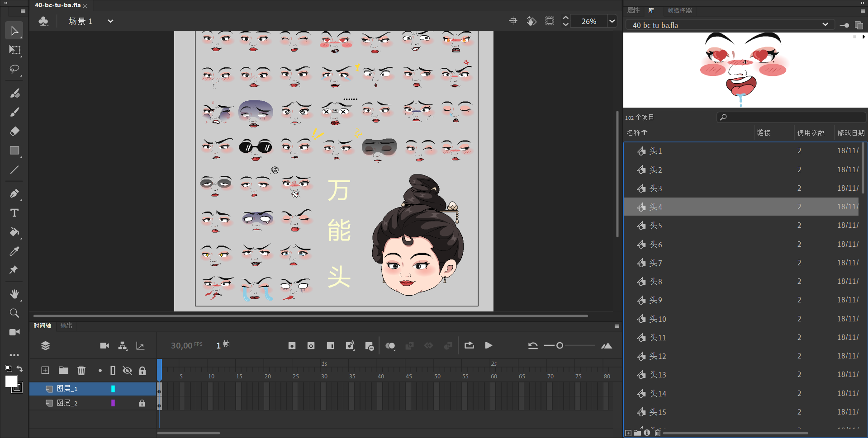Open the 场景 1 scene dropdown

(x=110, y=21)
